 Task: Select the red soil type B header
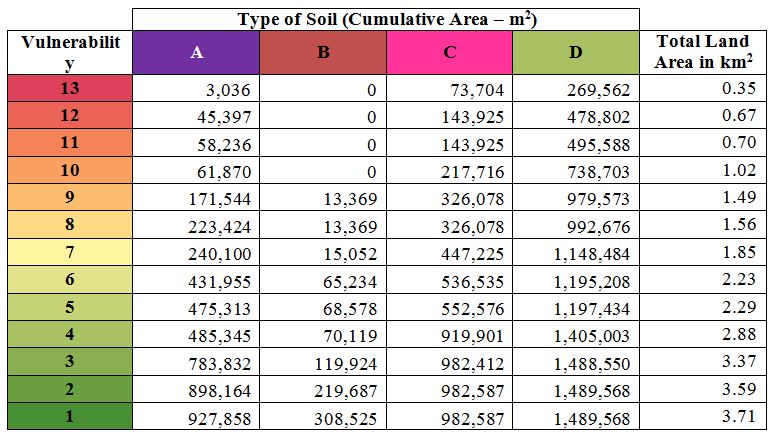click(x=322, y=52)
